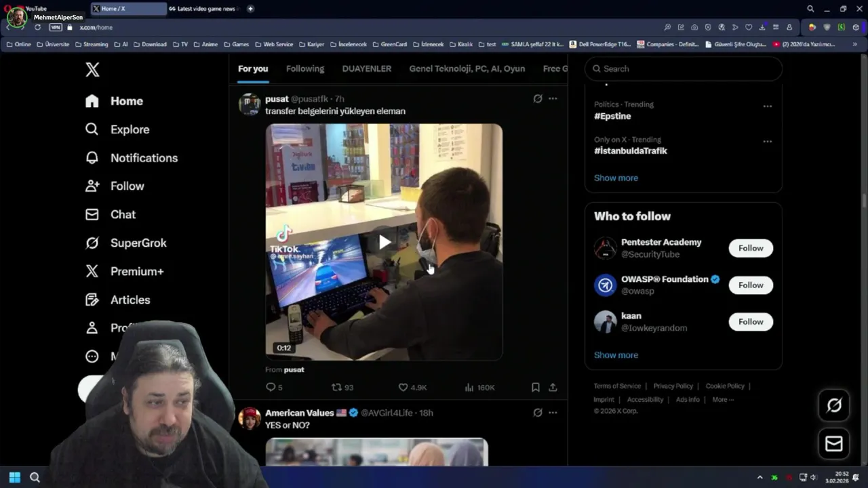Open options for #Epstine trend
868x488 pixels.
click(767, 106)
